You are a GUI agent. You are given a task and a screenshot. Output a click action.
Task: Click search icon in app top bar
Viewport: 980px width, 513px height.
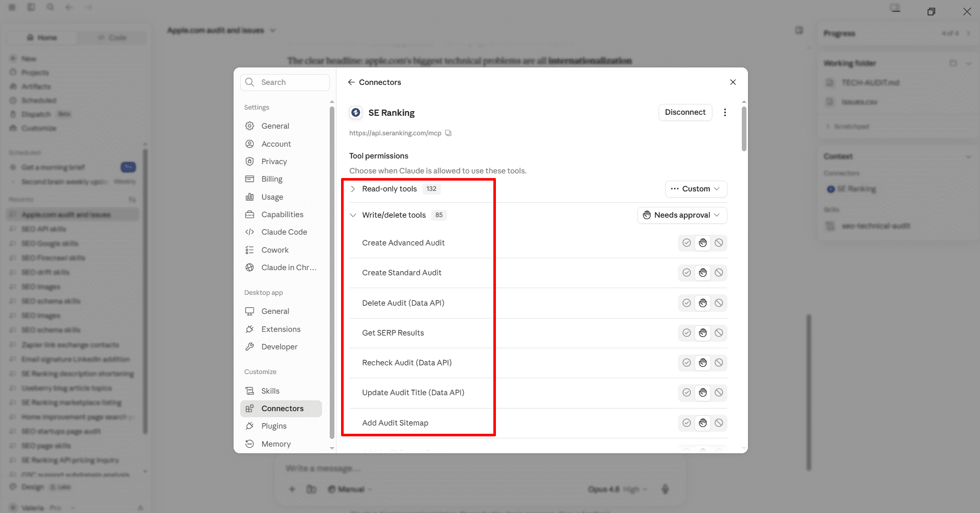pyautogui.click(x=50, y=7)
